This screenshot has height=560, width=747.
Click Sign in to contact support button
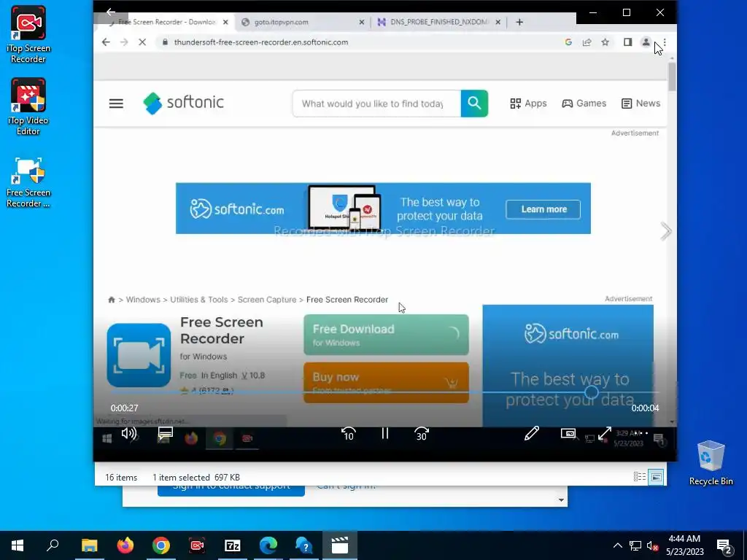[231, 491]
